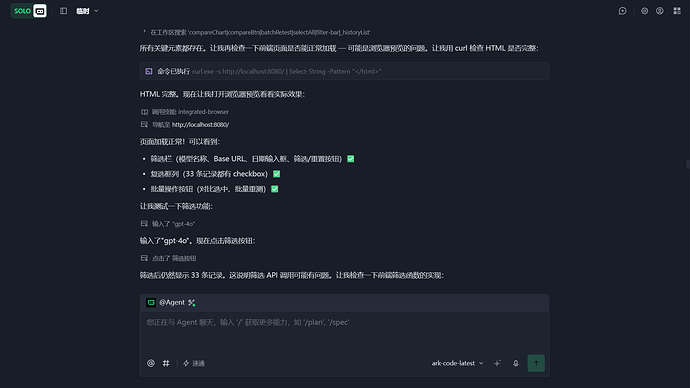This screenshot has height=388, width=690.
Task: Click the # context icon in the chat toolbar
Action: click(166, 363)
